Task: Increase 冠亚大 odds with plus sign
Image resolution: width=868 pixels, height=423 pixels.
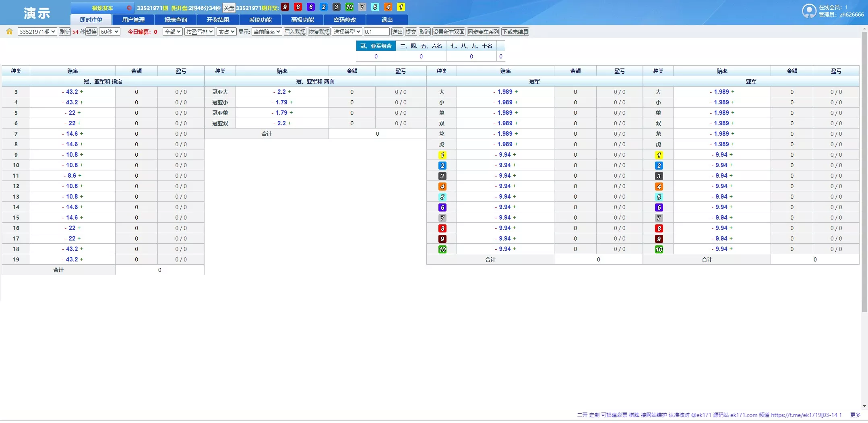Action: pos(289,92)
